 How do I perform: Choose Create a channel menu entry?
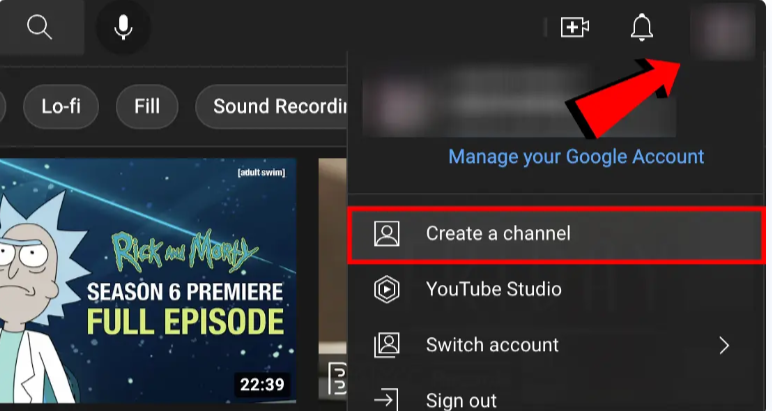(x=556, y=234)
